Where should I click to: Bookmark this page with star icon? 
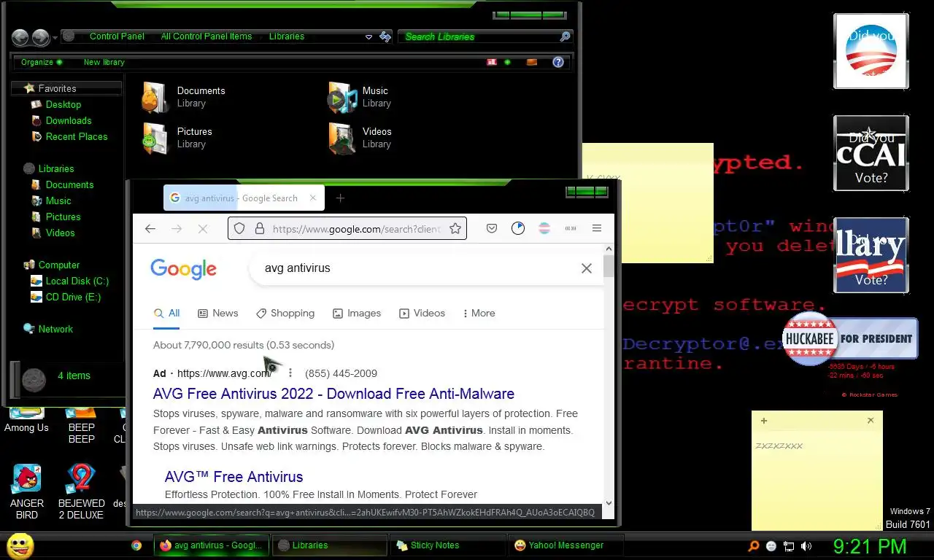pos(455,229)
